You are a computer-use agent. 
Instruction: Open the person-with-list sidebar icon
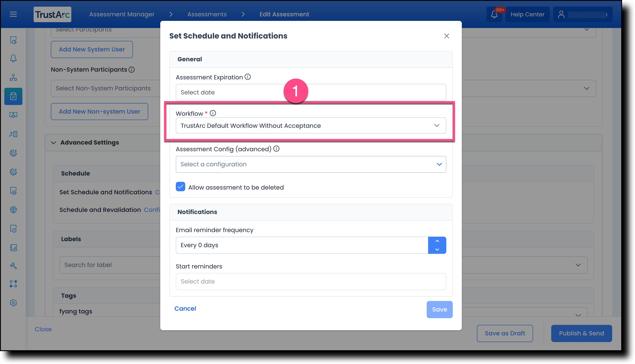[13, 134]
